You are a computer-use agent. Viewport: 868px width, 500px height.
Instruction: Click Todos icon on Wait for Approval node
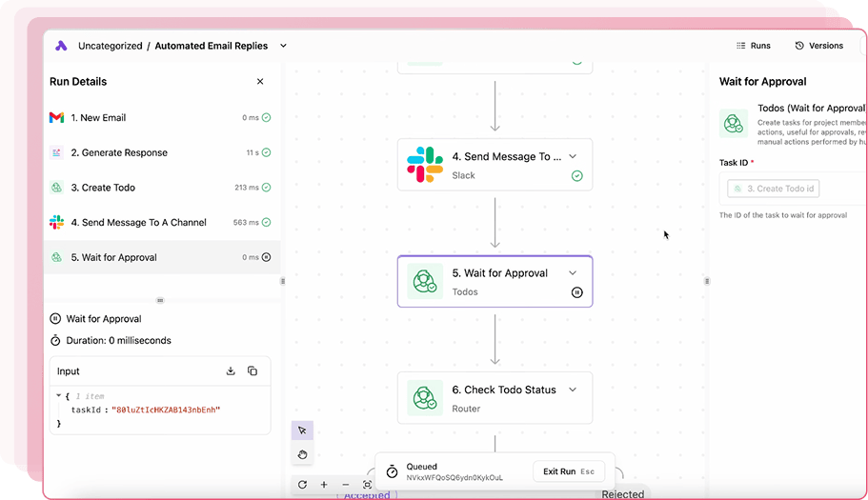click(425, 282)
